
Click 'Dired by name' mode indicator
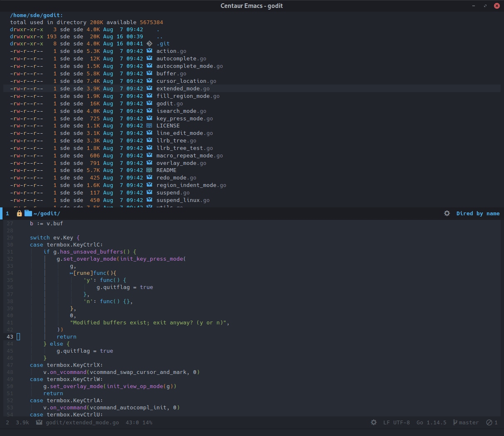coord(478,214)
